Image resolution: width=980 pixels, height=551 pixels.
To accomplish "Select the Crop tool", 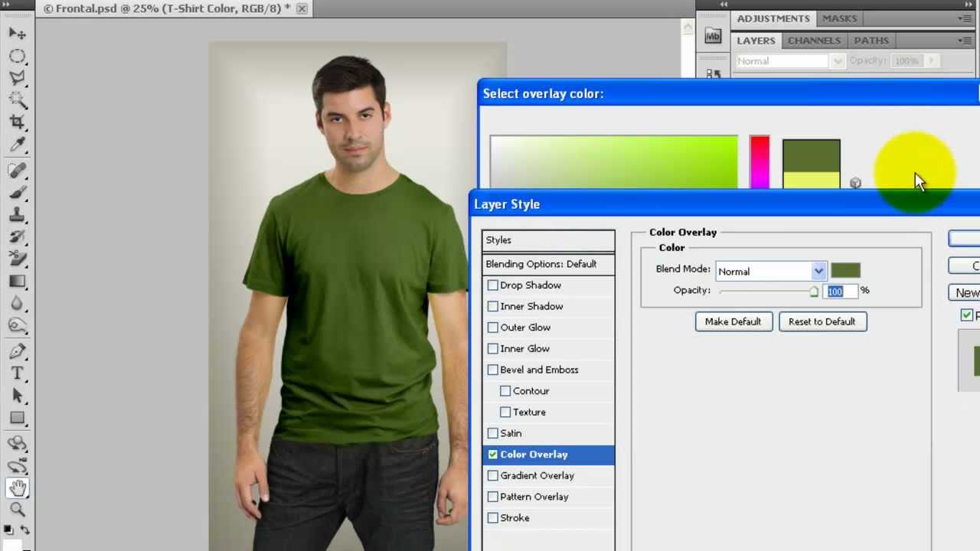I will [x=17, y=122].
